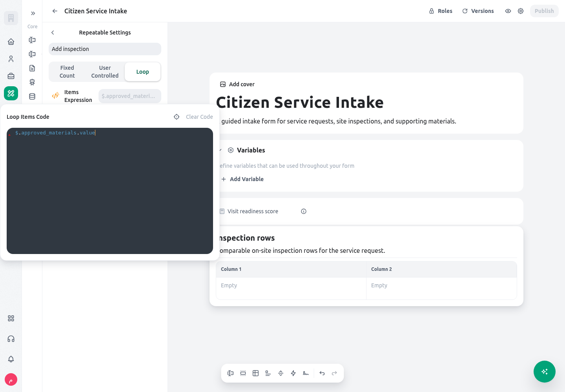Open the AI assistant sparkle button
This screenshot has width=565, height=392.
545,372
